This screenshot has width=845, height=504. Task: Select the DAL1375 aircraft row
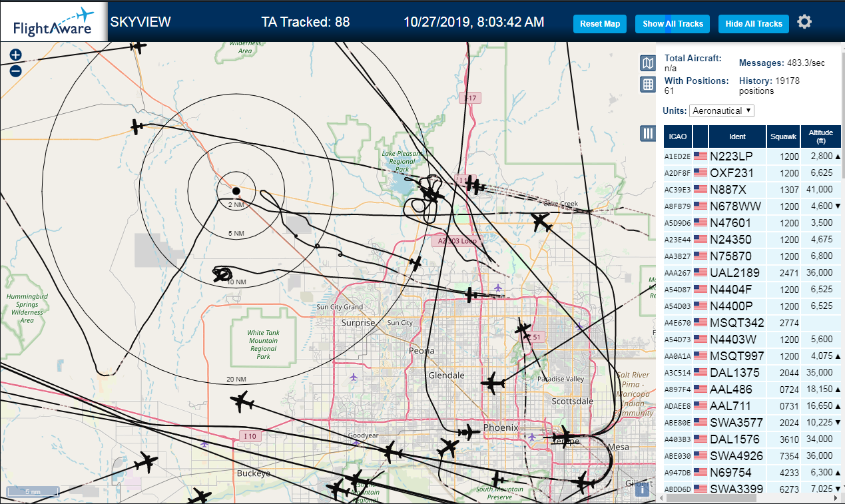click(x=752, y=373)
